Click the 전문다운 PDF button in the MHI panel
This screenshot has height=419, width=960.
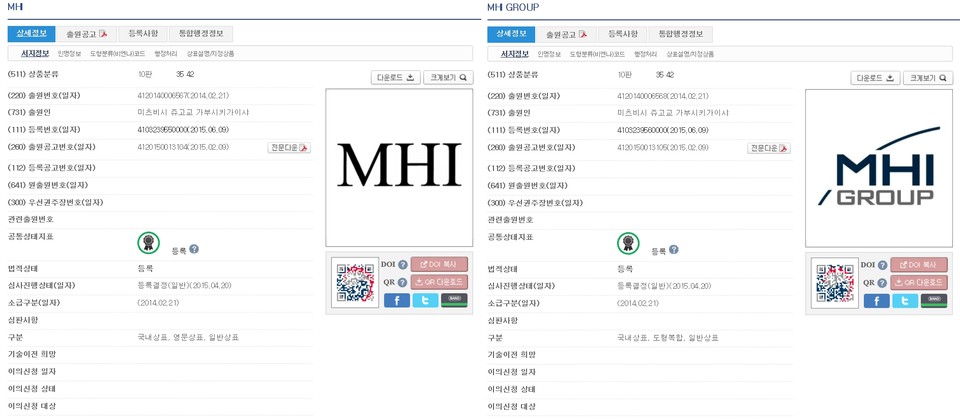point(289,148)
